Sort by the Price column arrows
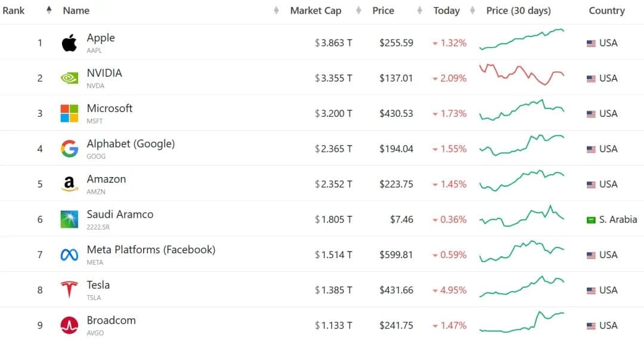 (420, 10)
